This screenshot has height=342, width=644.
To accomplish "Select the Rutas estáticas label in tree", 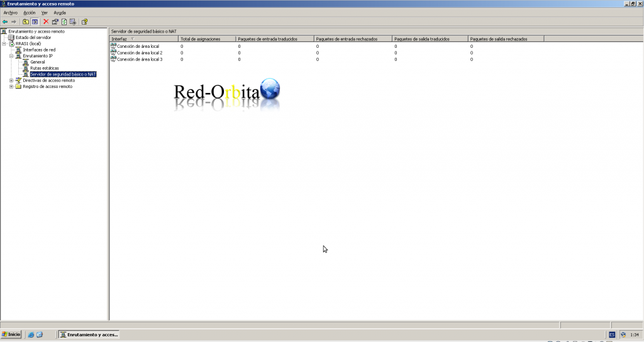I will point(45,68).
